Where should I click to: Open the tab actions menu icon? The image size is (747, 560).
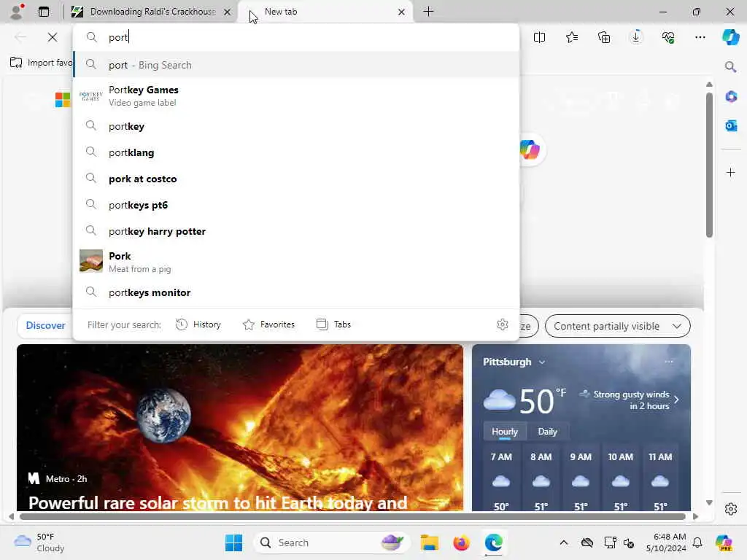(x=44, y=12)
